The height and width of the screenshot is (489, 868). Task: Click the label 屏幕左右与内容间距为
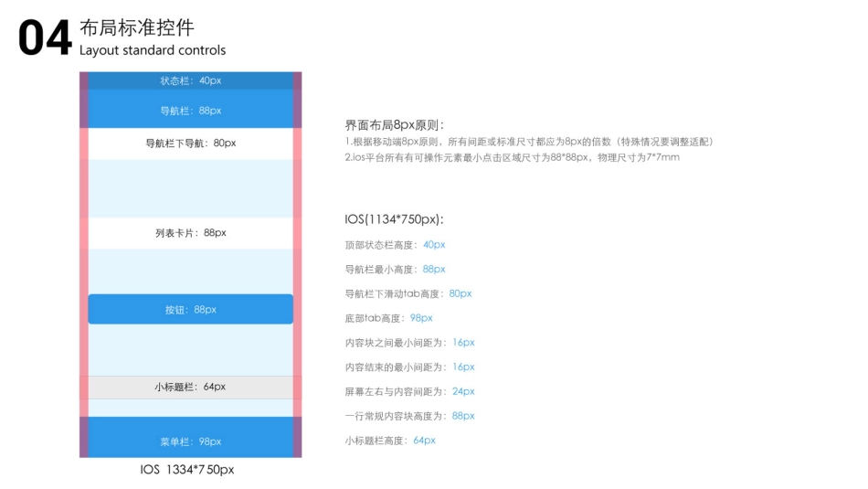[396, 391]
